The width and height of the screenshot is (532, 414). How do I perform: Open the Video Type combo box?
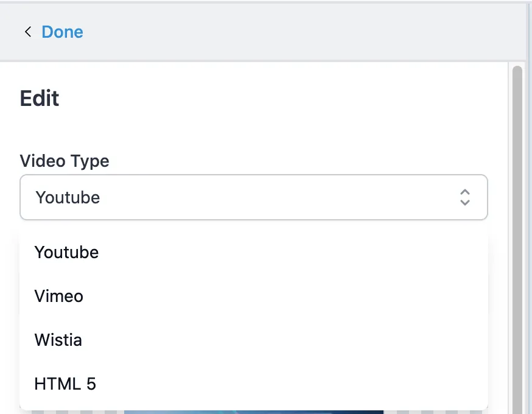click(x=253, y=197)
